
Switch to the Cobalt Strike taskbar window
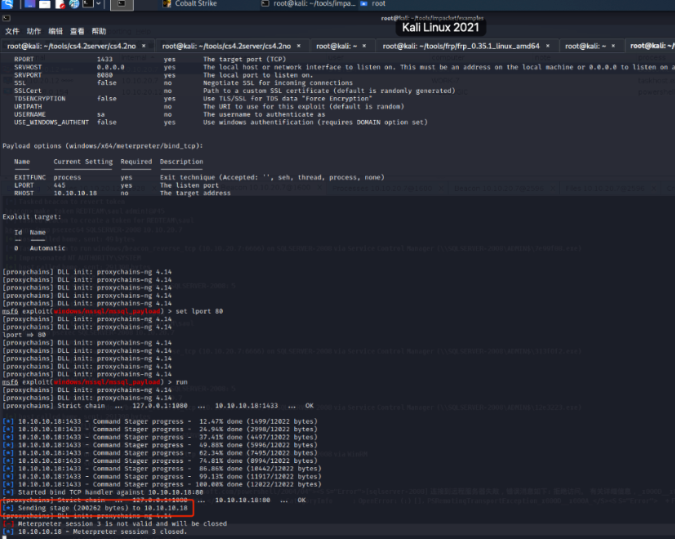[190, 3]
